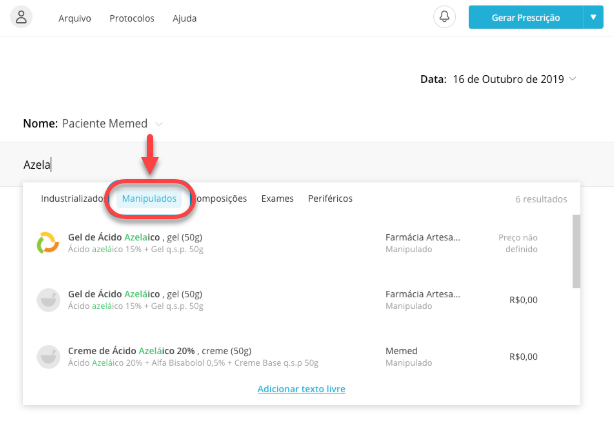Viewport: 614px width, 421px height.
Task: Click R$0,00 price of Creme de Ácido Azeláico
Action: (x=523, y=357)
